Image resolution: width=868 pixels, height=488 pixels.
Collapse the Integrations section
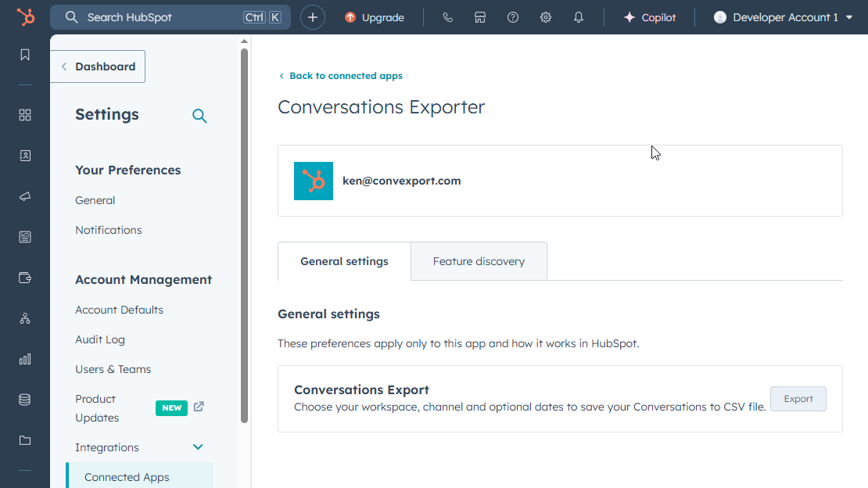(x=198, y=447)
